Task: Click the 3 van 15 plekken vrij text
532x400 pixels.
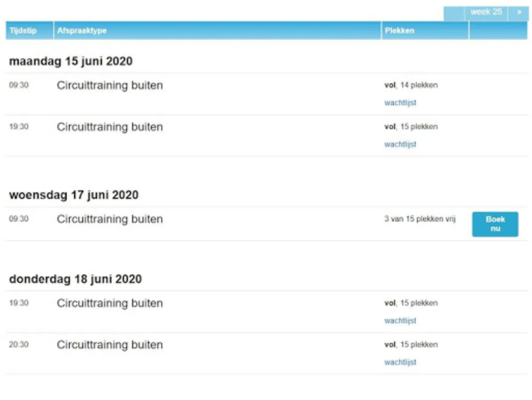Action: pos(420,219)
